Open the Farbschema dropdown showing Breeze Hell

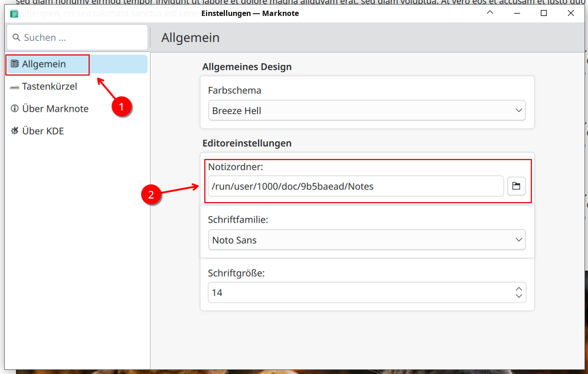click(x=367, y=110)
